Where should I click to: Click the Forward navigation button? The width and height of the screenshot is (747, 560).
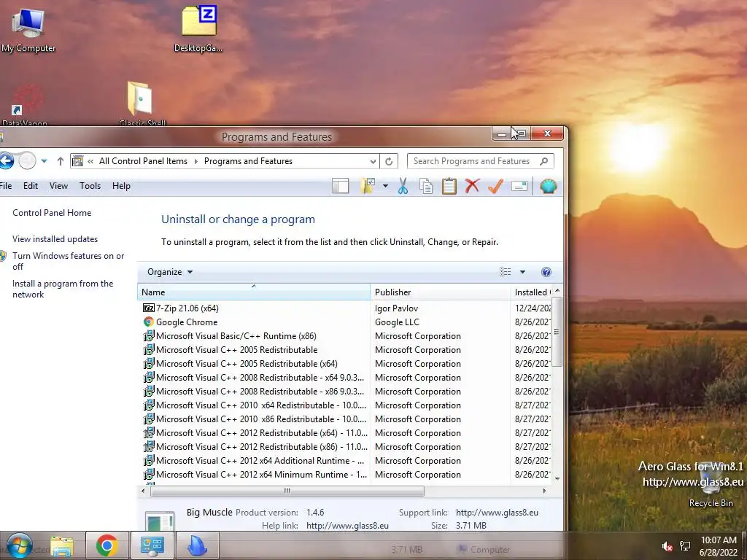point(27,161)
